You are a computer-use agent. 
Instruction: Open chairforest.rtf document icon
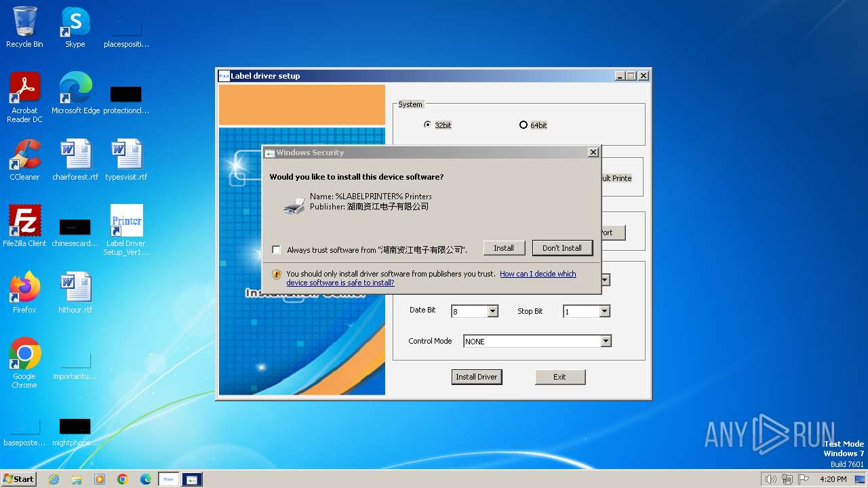(x=75, y=160)
